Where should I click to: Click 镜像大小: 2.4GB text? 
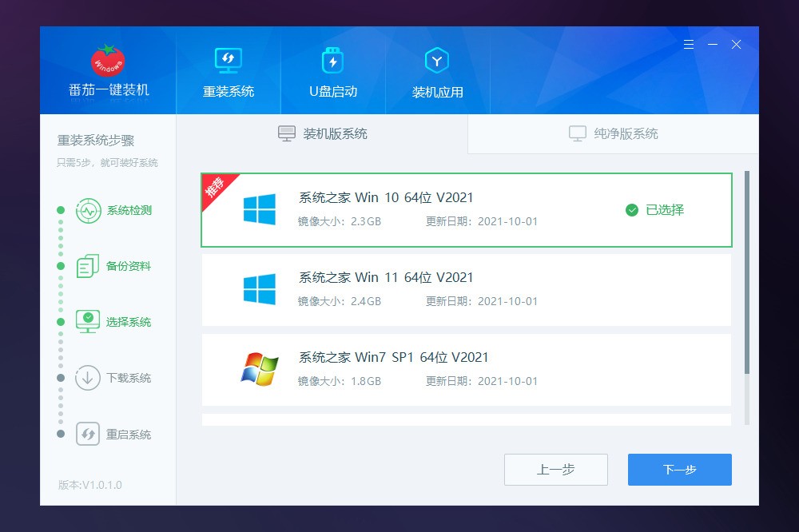pyautogui.click(x=340, y=301)
